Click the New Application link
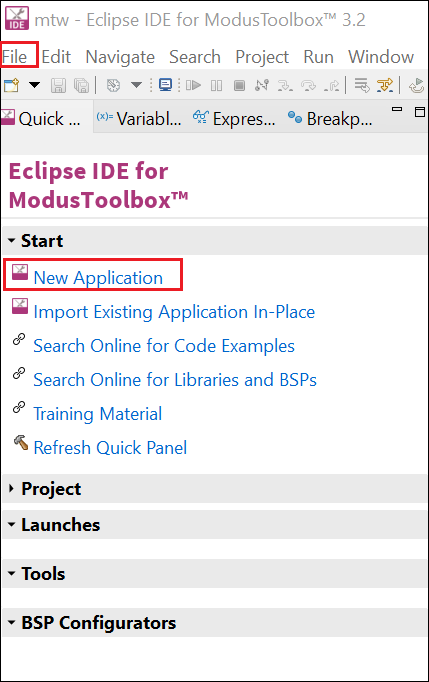 [98, 277]
